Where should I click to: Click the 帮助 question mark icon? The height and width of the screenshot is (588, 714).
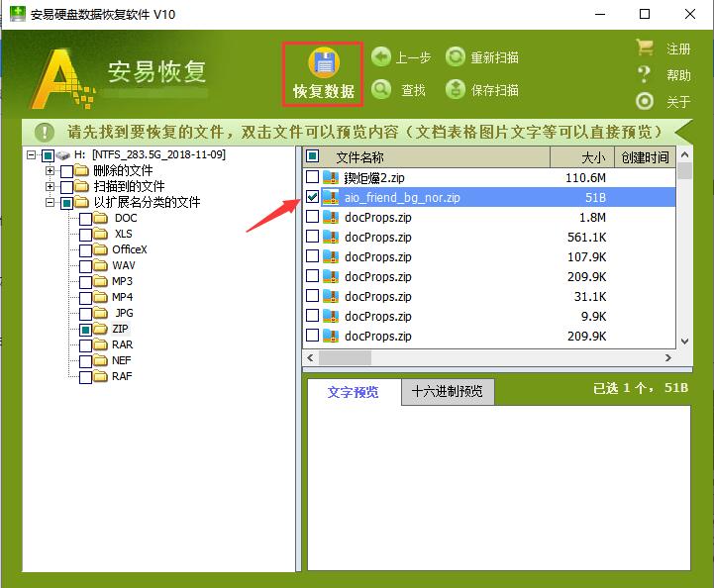click(x=644, y=74)
